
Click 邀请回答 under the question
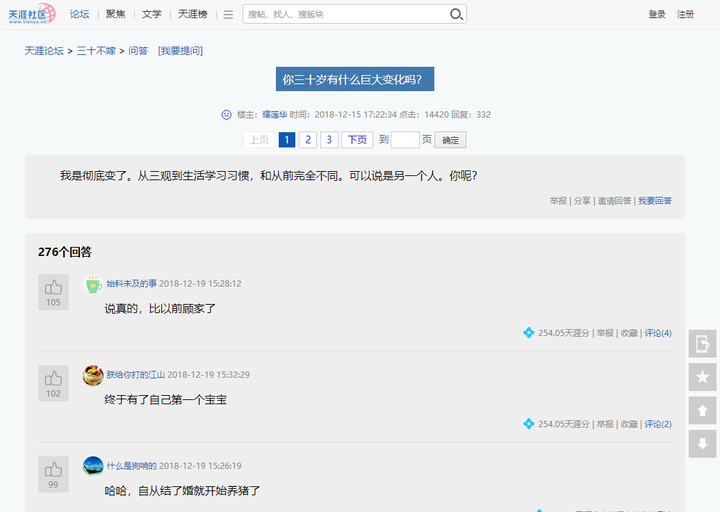[614, 201]
